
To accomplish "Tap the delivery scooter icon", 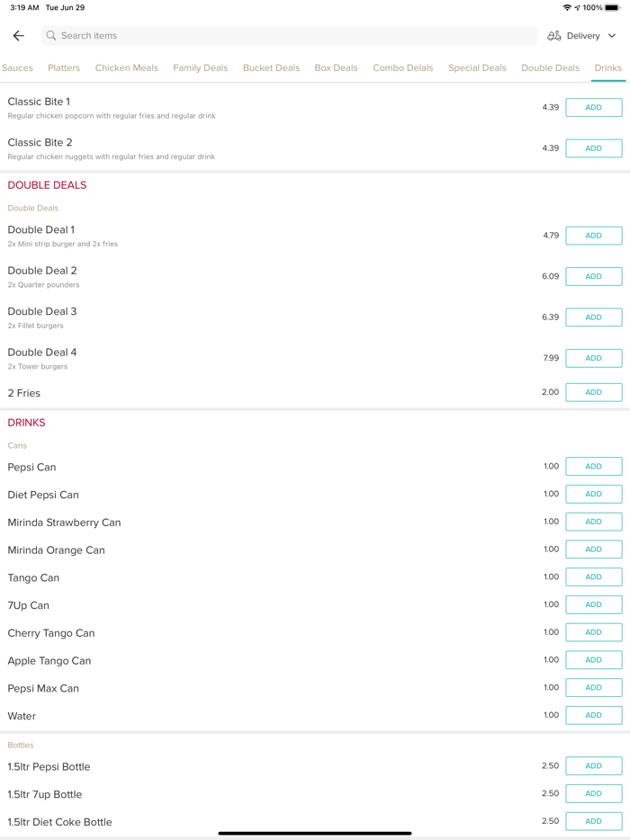I will 554,36.
